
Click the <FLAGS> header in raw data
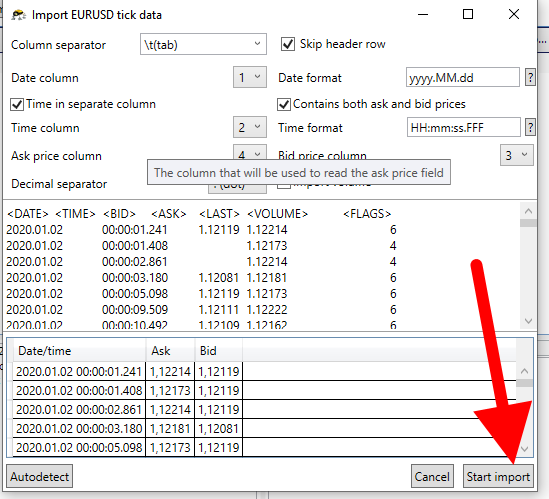coord(367,214)
